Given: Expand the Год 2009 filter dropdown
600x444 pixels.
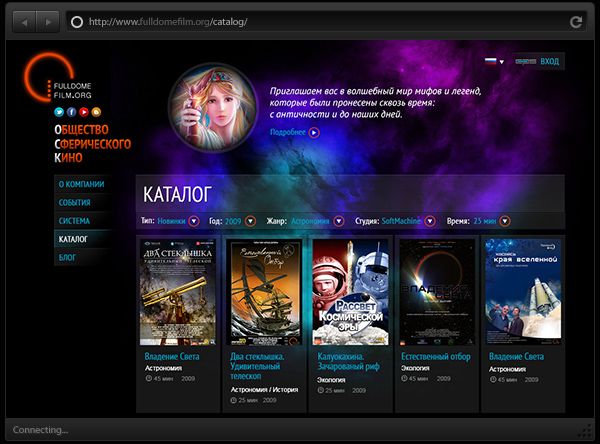Looking at the screenshot, I should click(x=250, y=221).
